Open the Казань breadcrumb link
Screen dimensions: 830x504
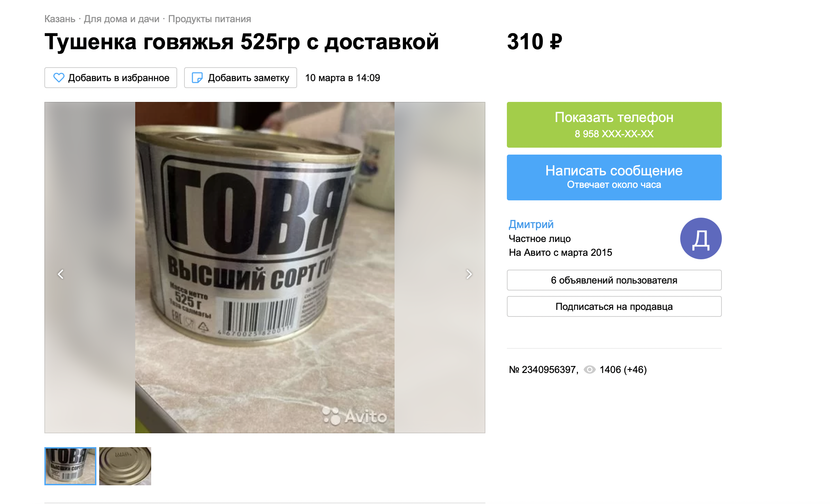click(60, 19)
